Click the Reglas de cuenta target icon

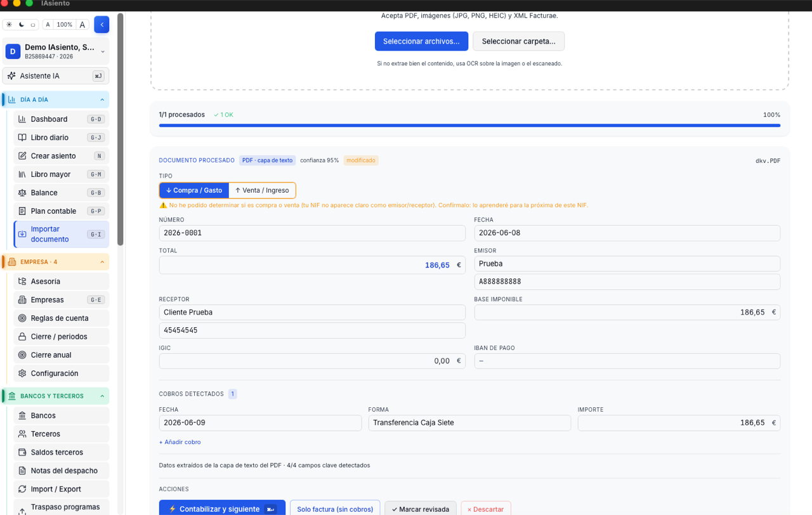[22, 318]
